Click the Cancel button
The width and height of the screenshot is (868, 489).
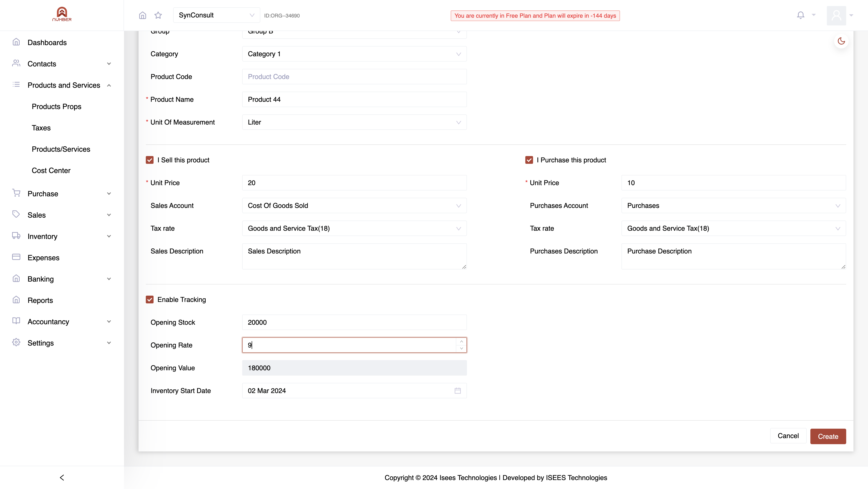tap(788, 436)
